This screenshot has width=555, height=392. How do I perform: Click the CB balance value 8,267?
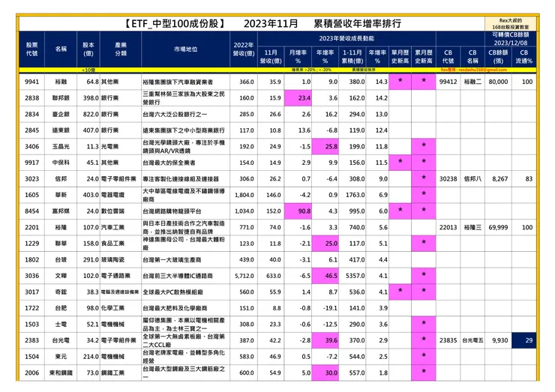click(499, 179)
